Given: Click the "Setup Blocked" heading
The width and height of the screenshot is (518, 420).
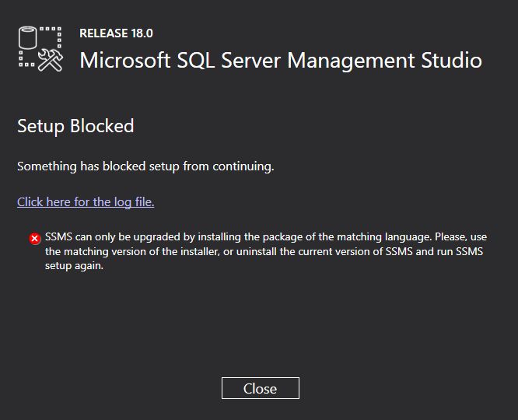Looking at the screenshot, I should (x=75, y=126).
